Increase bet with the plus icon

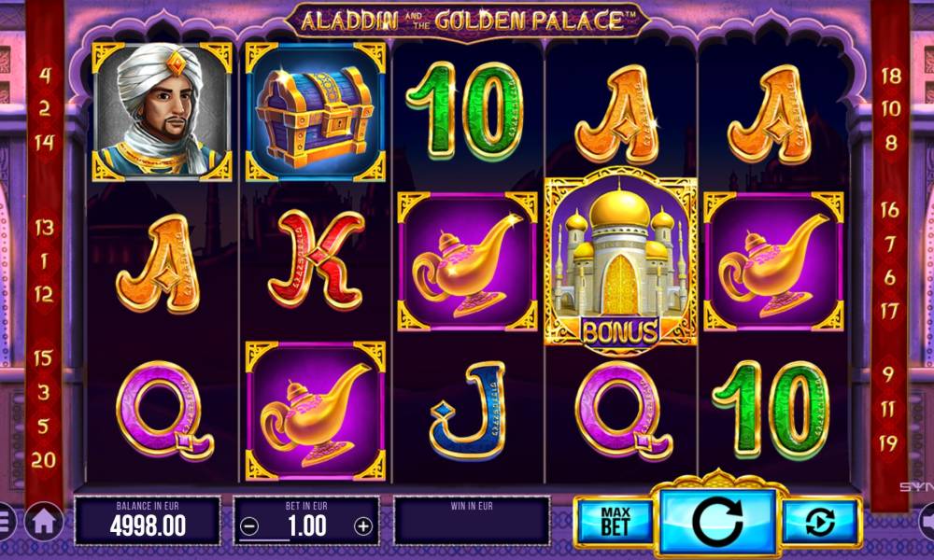click(362, 526)
